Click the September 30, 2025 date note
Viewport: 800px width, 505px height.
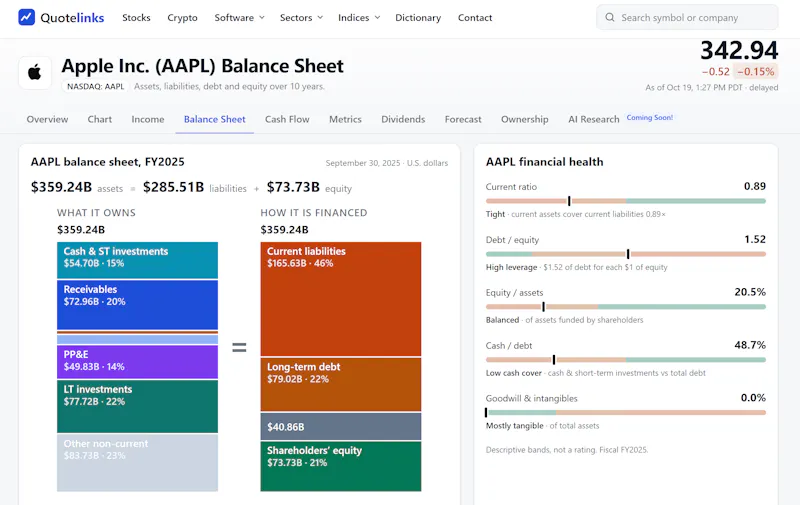coord(363,163)
